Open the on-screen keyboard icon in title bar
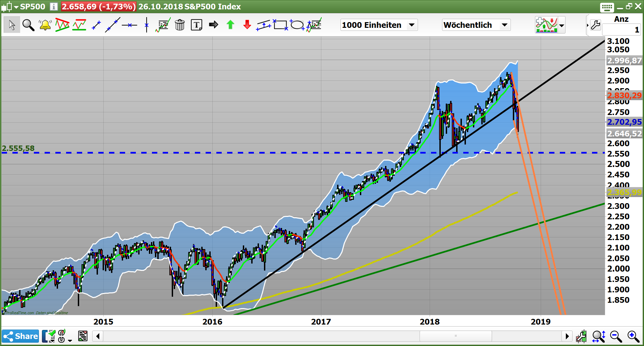This screenshot has width=644, height=346. tap(607, 7)
